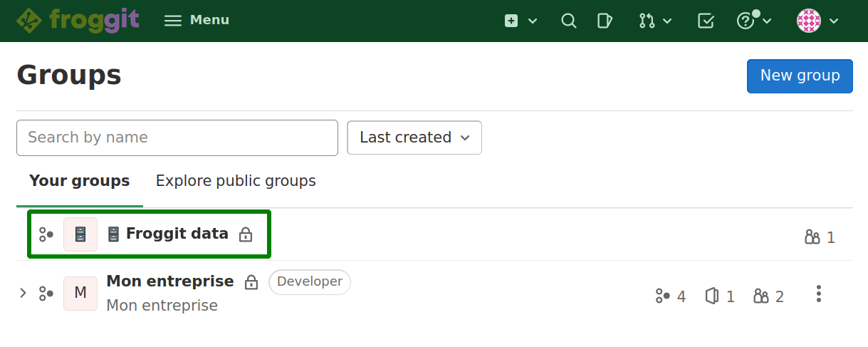The height and width of the screenshot is (347, 868).
Task: Expand the merge requests dropdown chevron
Action: pos(667,21)
